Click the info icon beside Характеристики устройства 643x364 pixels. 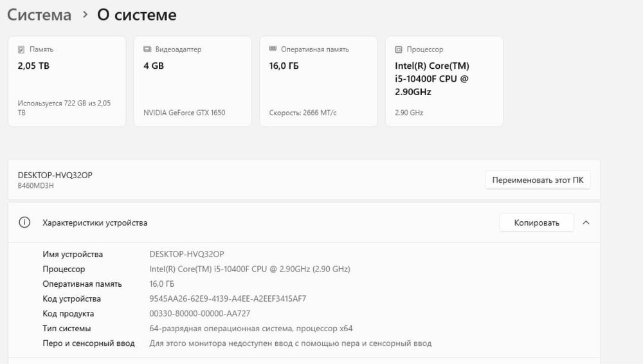coord(24,223)
